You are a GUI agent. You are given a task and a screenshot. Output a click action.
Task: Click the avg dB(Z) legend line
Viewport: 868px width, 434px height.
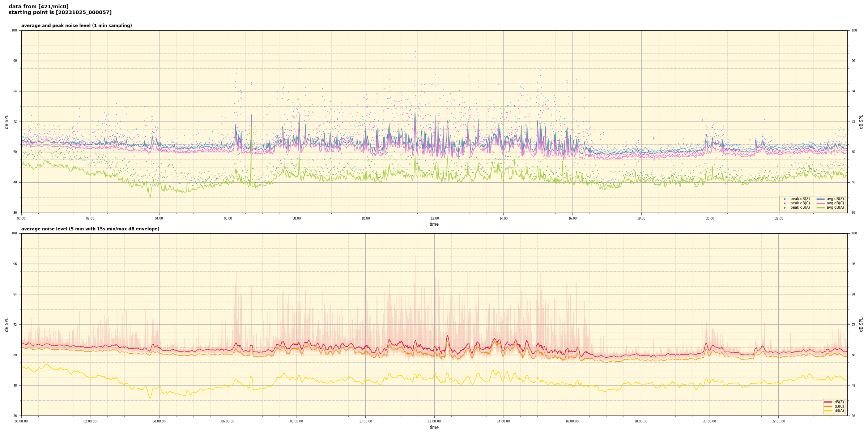pos(820,199)
